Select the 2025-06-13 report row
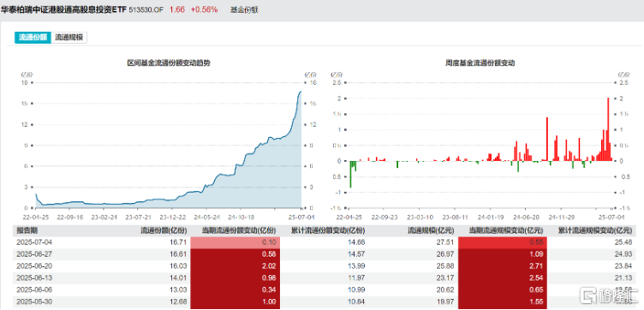 [325, 278]
